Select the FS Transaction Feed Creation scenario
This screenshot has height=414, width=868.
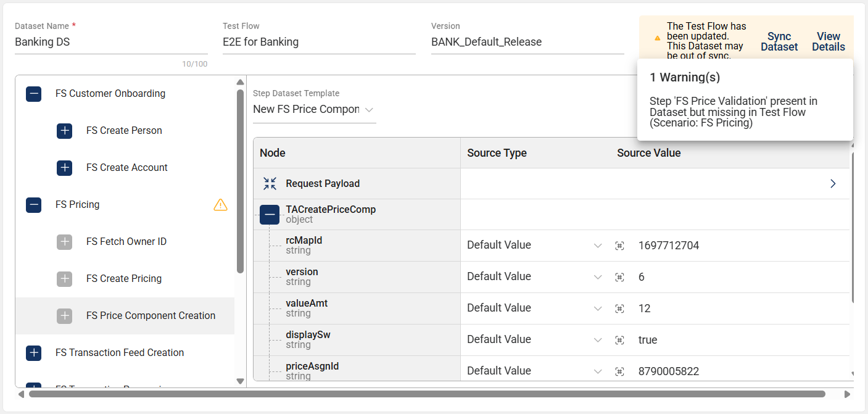(119, 353)
